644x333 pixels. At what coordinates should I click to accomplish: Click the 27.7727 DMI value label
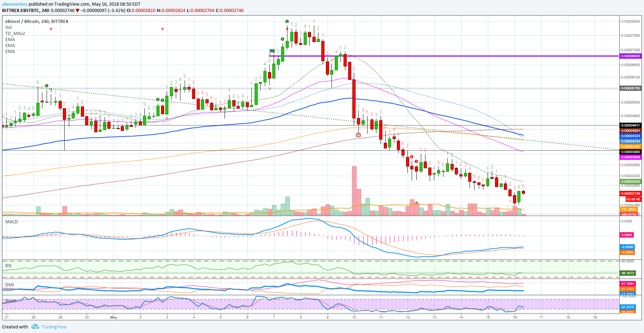628,289
